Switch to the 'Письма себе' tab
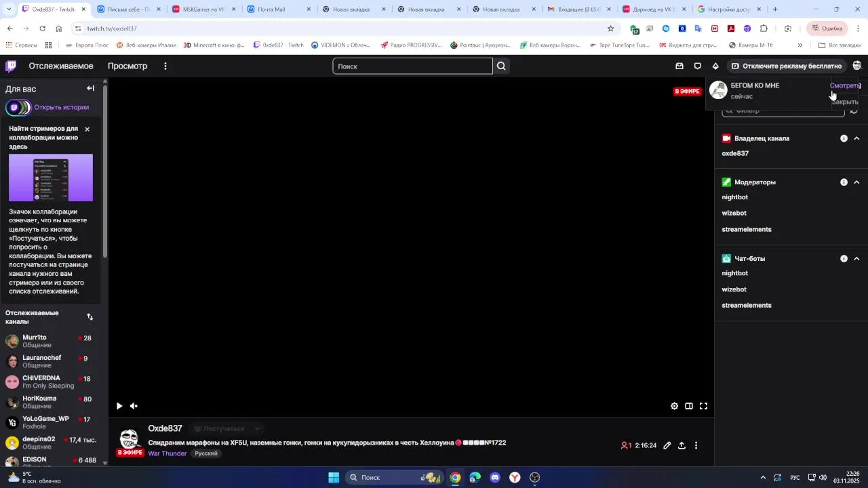This screenshot has width=868, height=488. (129, 9)
